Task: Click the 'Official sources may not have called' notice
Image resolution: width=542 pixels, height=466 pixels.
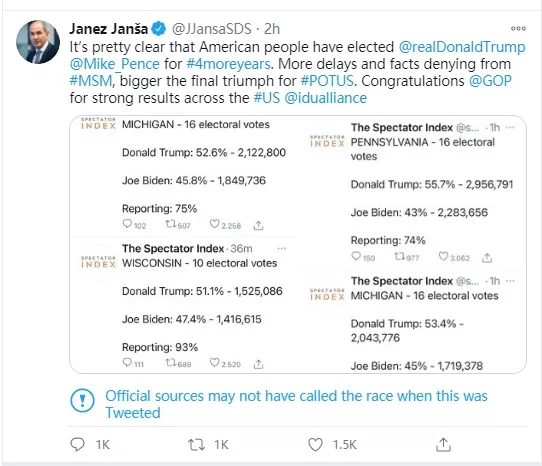Action: click(x=296, y=404)
